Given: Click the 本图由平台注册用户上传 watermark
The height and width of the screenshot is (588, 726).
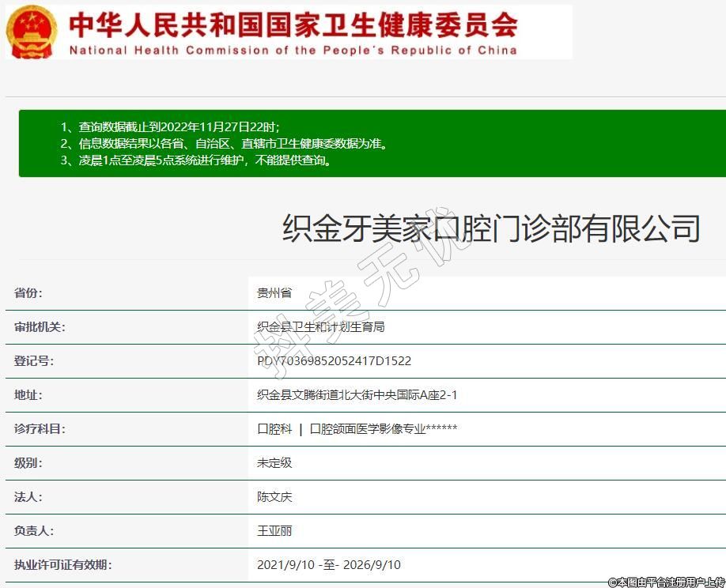Looking at the screenshot, I should click(666, 582).
